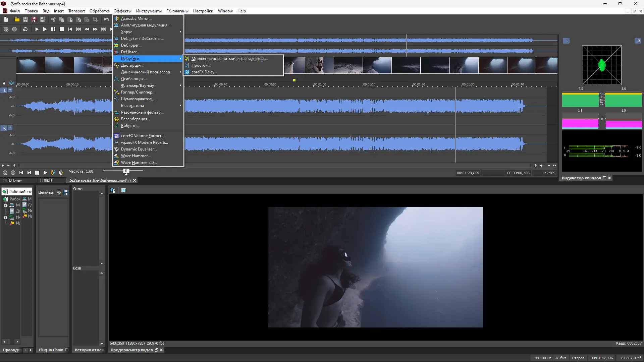Switch to the FH_DH.wav tab
Screen dimensions: 644x362
tap(12, 180)
